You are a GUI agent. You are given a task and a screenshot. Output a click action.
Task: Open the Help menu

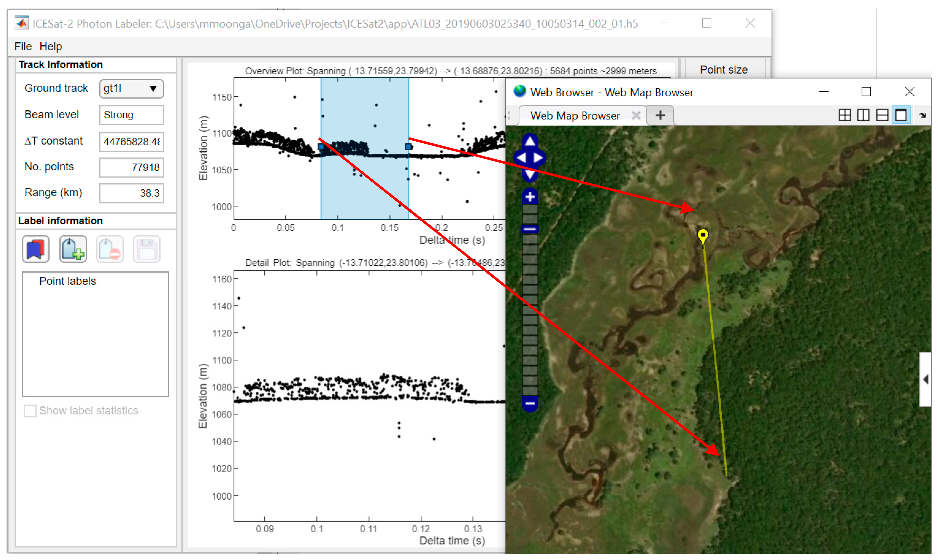coord(51,46)
